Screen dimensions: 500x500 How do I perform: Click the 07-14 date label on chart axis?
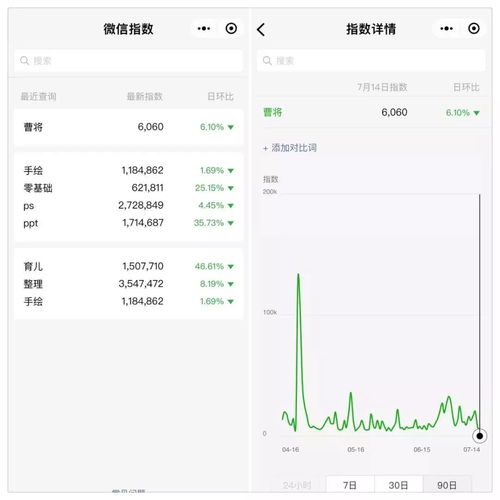pyautogui.click(x=472, y=449)
